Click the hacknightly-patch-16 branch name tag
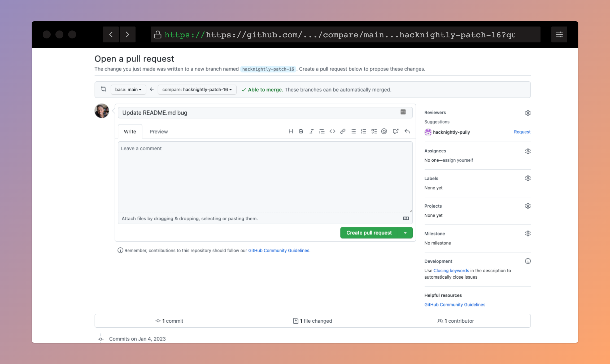Image resolution: width=610 pixels, height=364 pixels. 268,69
